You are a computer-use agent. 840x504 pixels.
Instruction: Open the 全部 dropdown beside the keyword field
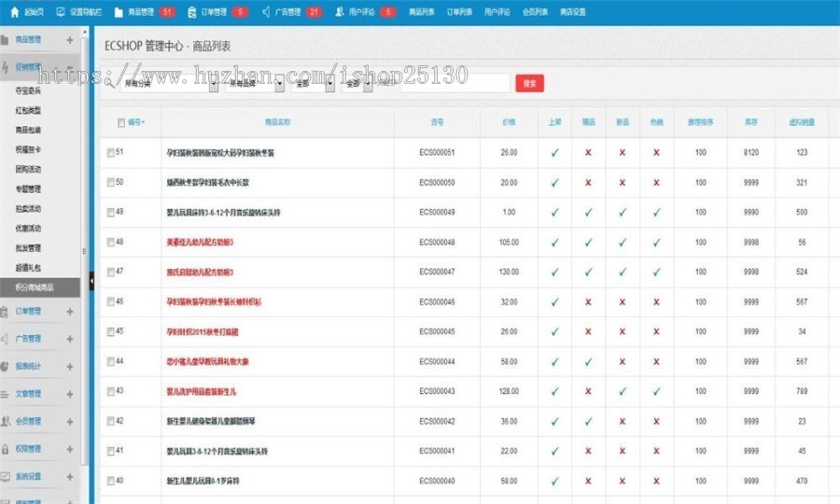(x=357, y=84)
